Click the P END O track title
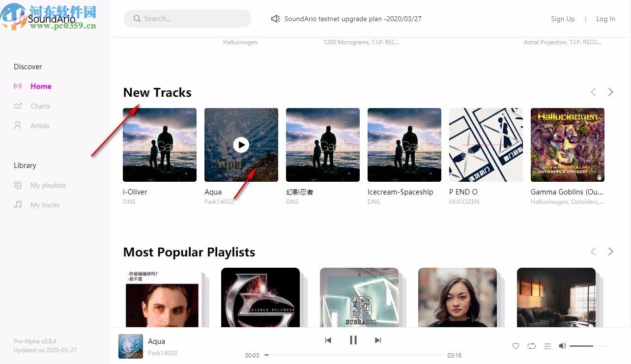Screen dimensions: 631x364 click(463, 192)
